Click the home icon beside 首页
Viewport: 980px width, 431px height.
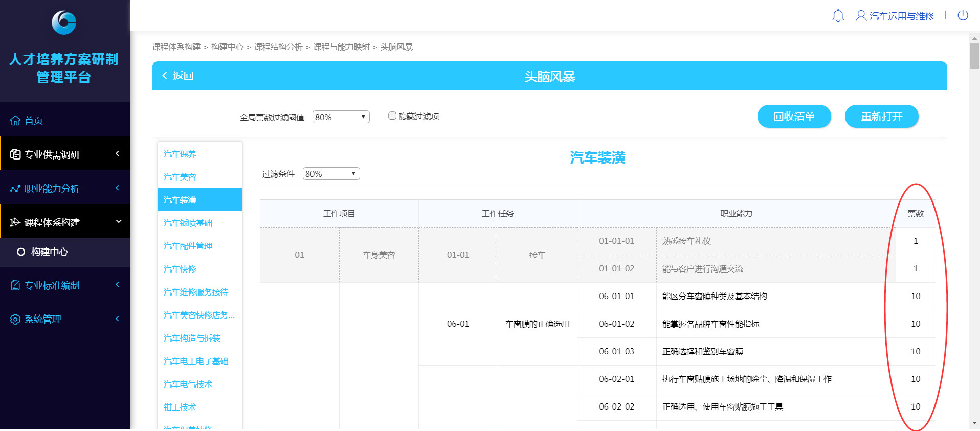[15, 121]
